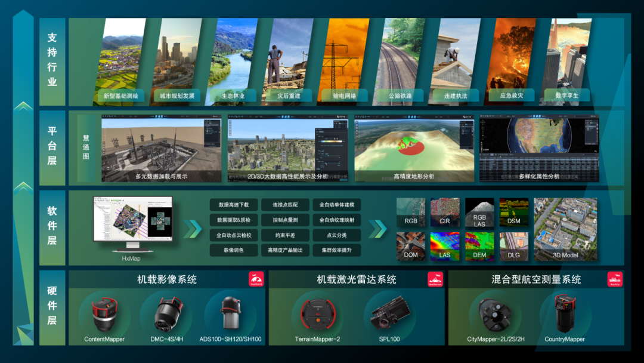Click the 数据高速下载 button
Image resolution: width=644 pixels, height=363 pixels.
coord(234,205)
